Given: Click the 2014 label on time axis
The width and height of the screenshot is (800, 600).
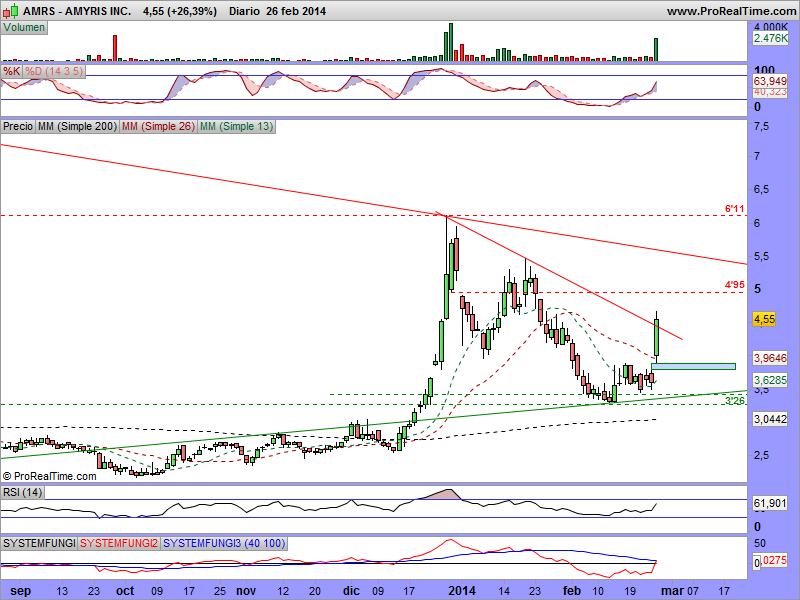Looking at the screenshot, I should (x=462, y=591).
